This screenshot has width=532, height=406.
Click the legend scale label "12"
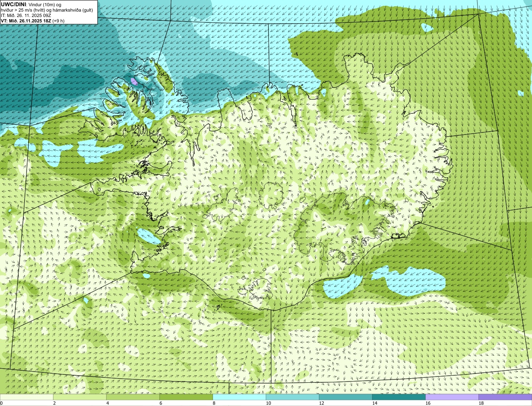(322, 403)
